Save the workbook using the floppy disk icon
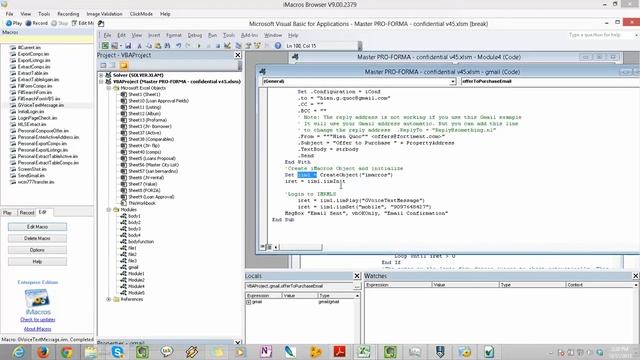This screenshot has height=360, width=640. [x=128, y=46]
